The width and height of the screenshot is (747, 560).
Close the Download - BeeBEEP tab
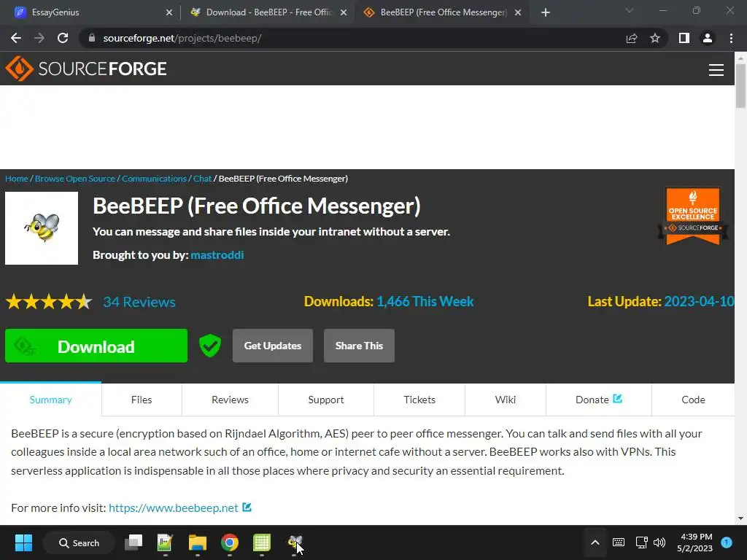(x=344, y=12)
